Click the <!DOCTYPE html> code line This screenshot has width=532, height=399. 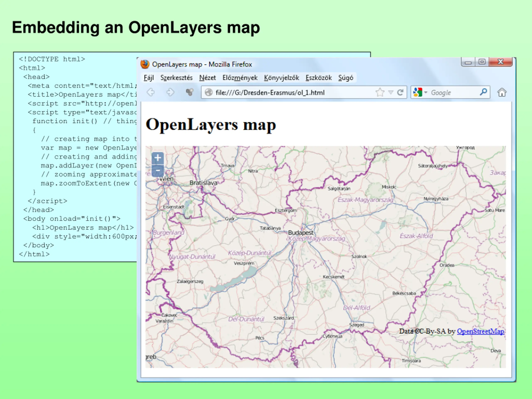tap(52, 59)
